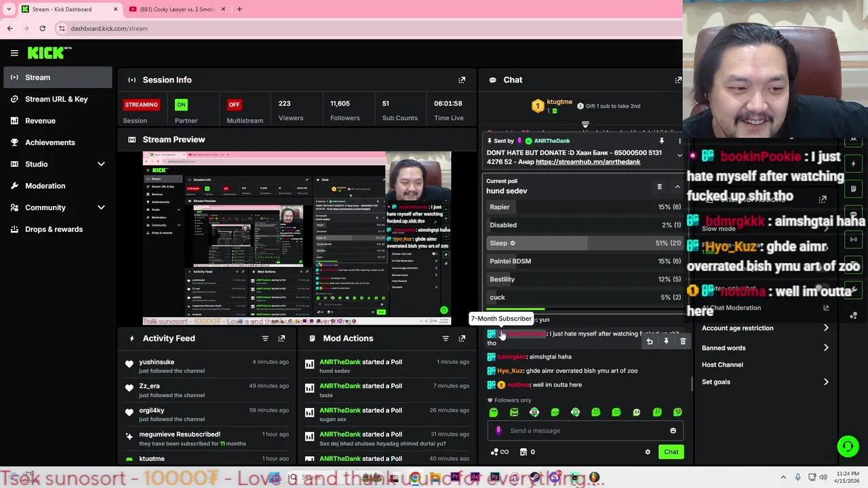Click Hyo_Kuz username in chat
This screenshot has width=868, height=488.
coord(510,371)
